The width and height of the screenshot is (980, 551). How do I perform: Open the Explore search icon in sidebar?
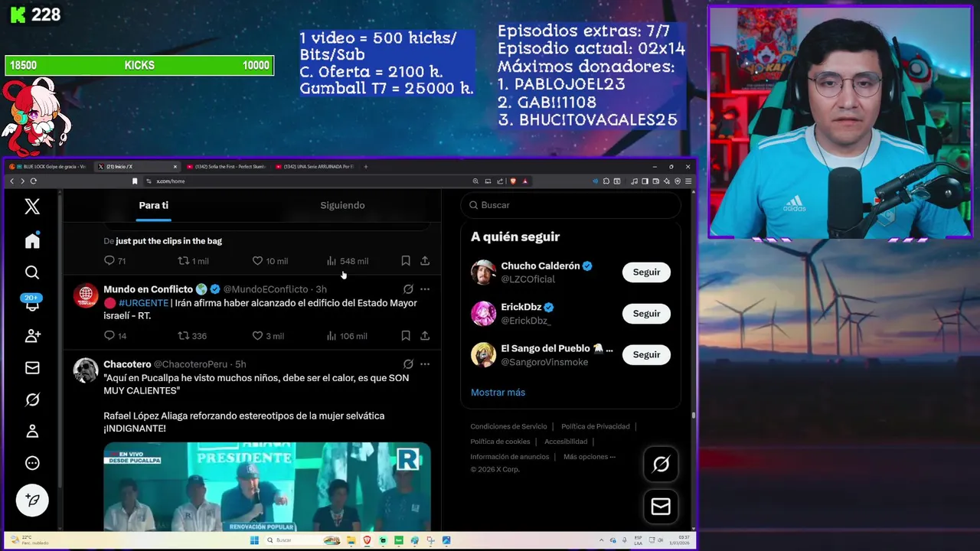click(32, 272)
